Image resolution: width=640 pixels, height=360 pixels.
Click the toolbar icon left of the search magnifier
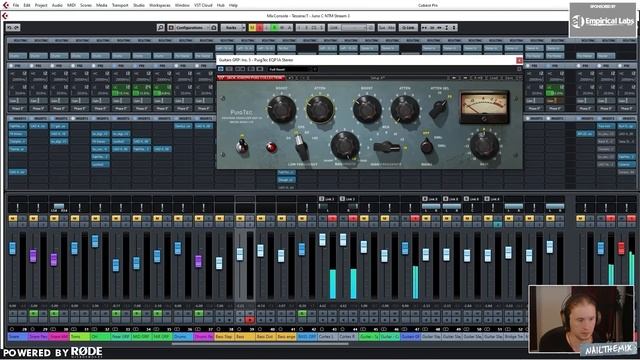point(13,27)
